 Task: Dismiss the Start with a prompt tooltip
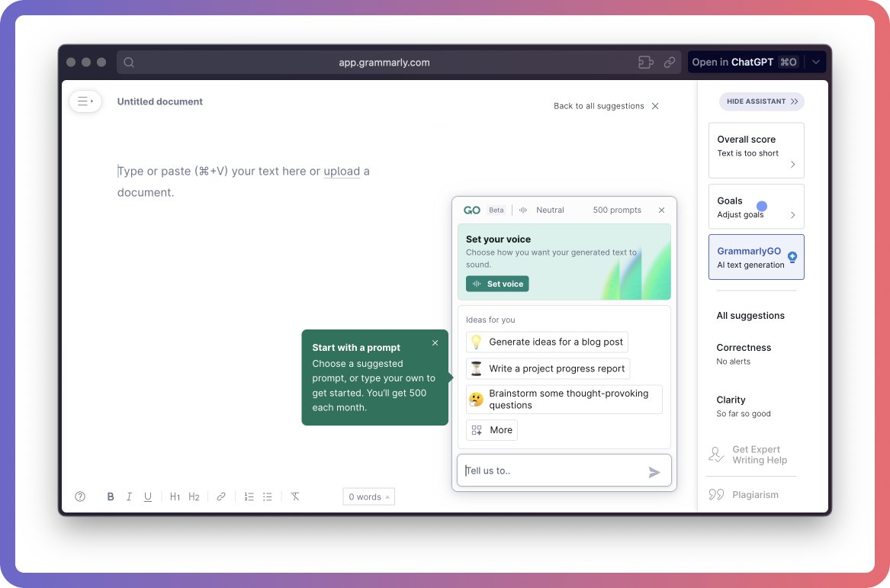[435, 343]
